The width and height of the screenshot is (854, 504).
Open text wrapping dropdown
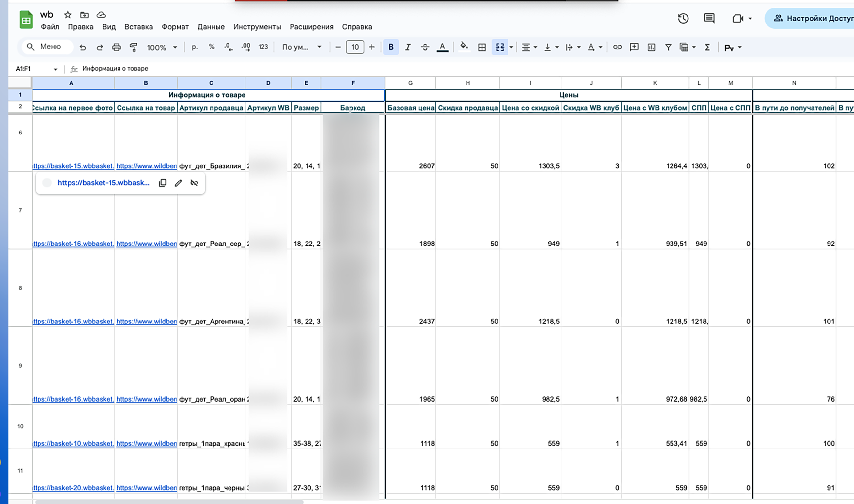pos(573,47)
